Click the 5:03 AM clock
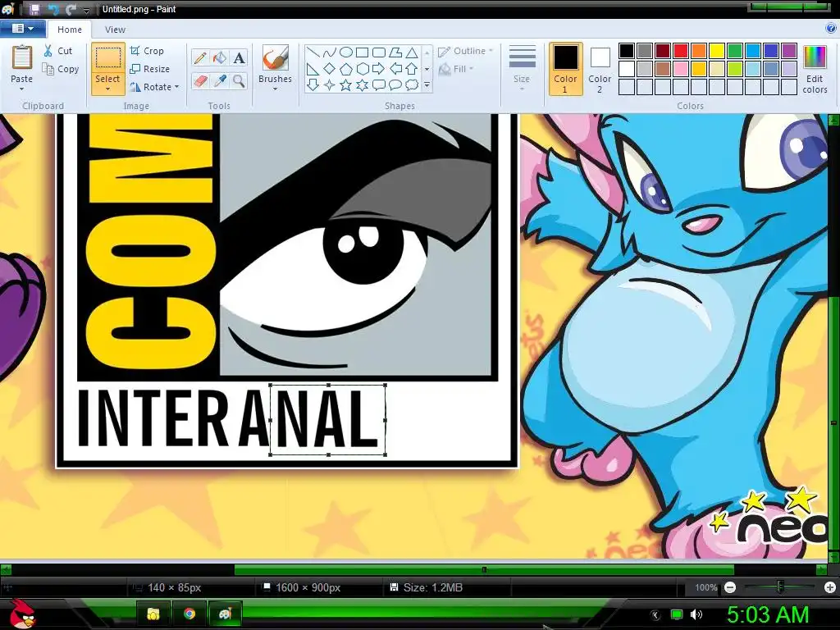The image size is (840, 630). (x=768, y=614)
